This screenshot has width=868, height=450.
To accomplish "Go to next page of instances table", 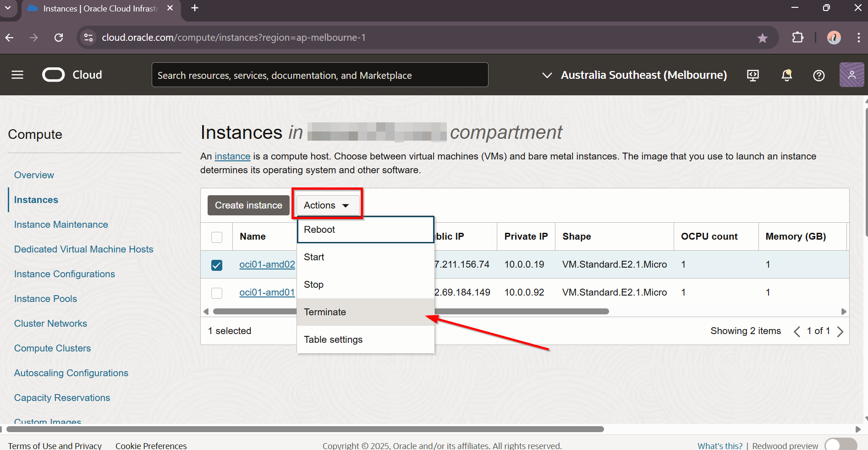I will pyautogui.click(x=840, y=331).
